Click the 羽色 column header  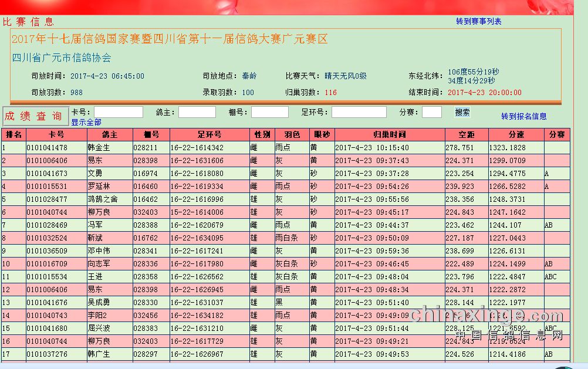click(291, 135)
